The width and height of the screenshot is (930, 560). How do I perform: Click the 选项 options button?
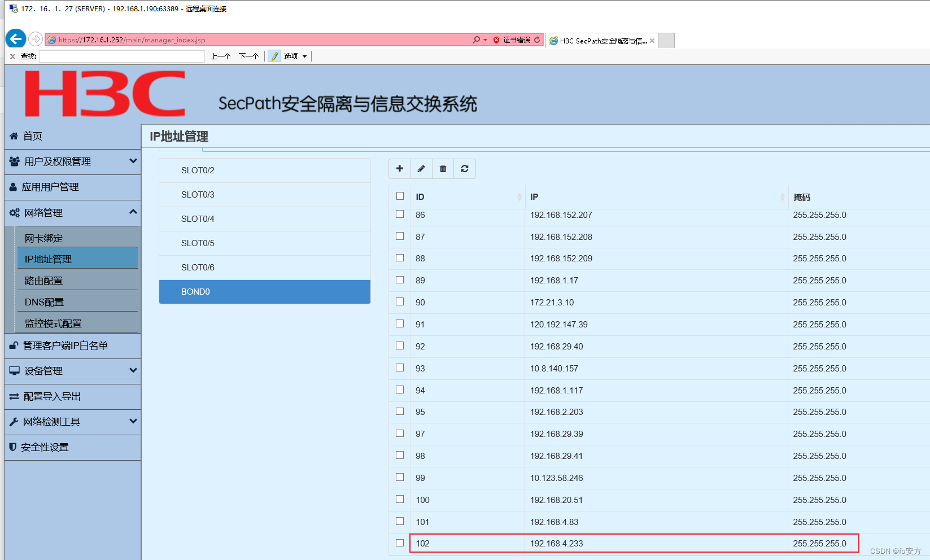coord(291,56)
